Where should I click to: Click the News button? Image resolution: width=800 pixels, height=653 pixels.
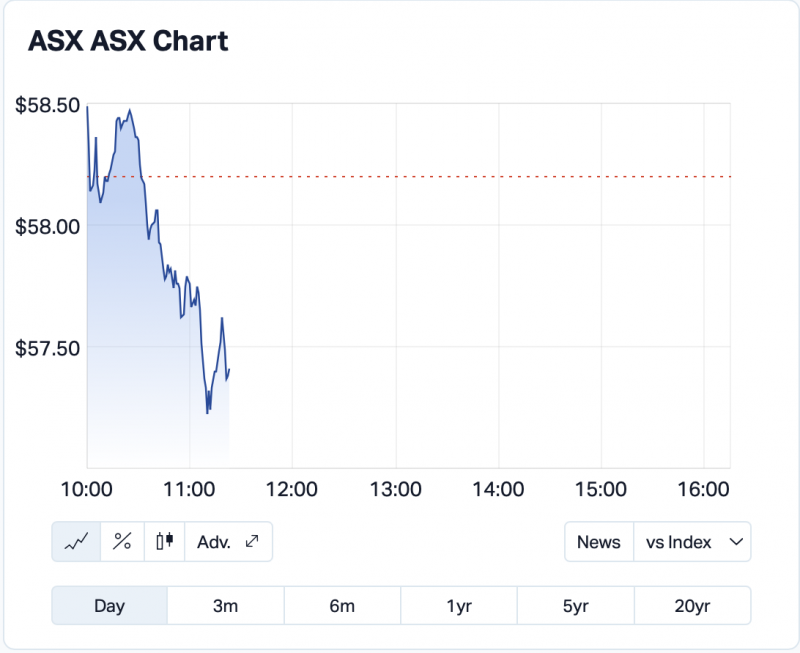(x=599, y=542)
